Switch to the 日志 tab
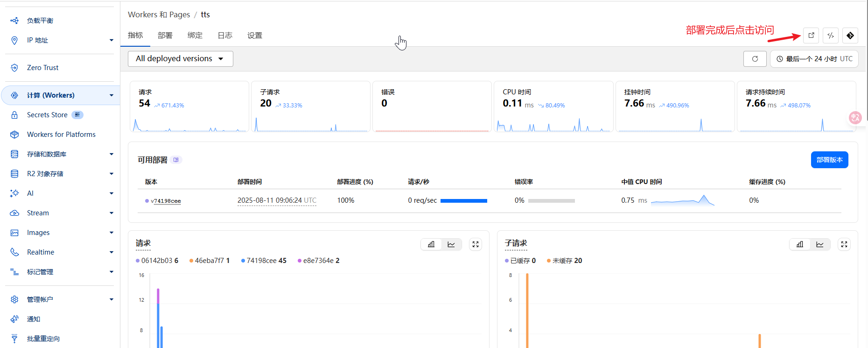The width and height of the screenshot is (868, 348). click(225, 36)
